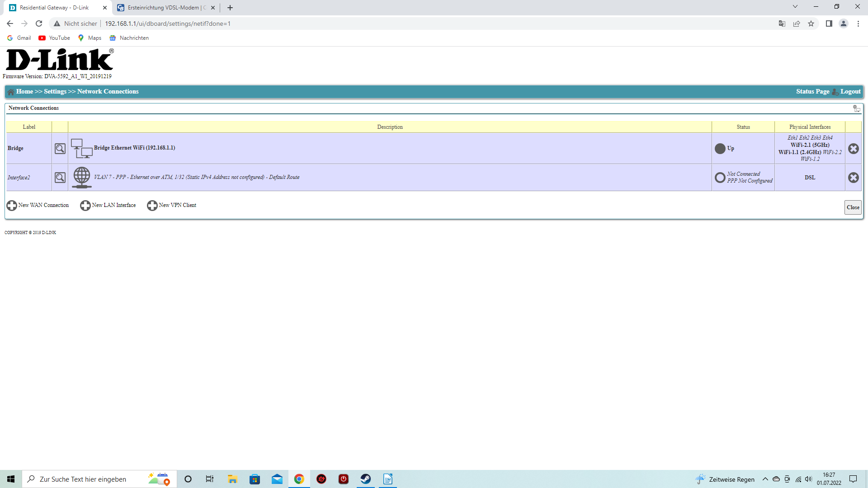The height and width of the screenshot is (488, 868).
Task: Delete the Bridge connection with X icon
Action: 853,149
